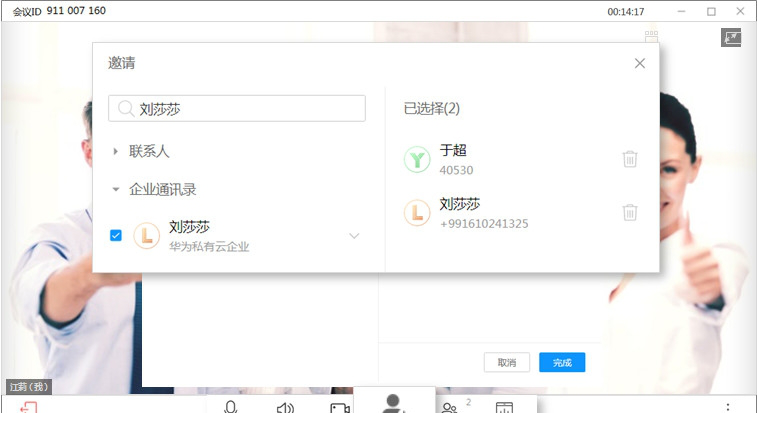
Task: Click 于超 green Y avatar
Action: point(417,159)
